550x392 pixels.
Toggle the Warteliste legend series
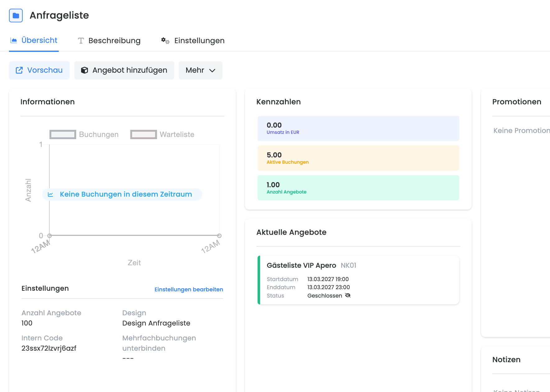162,134
